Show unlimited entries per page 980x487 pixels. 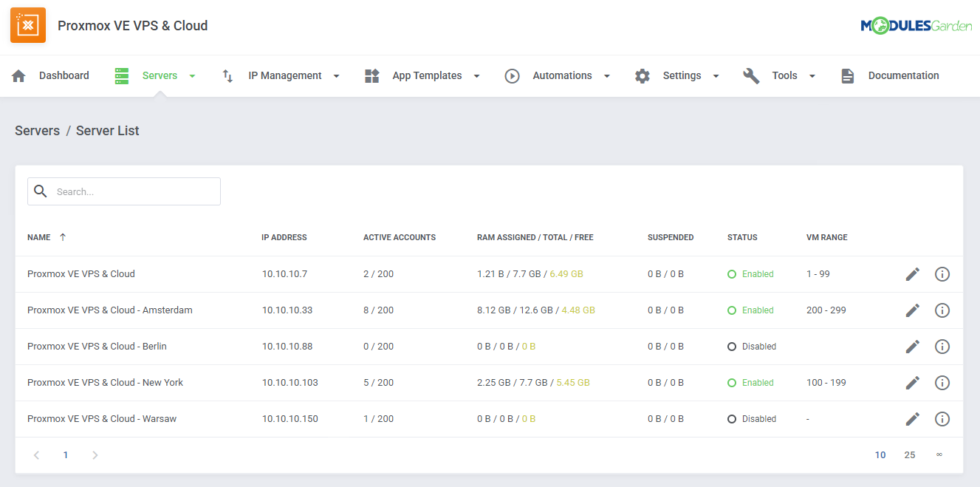coord(939,455)
